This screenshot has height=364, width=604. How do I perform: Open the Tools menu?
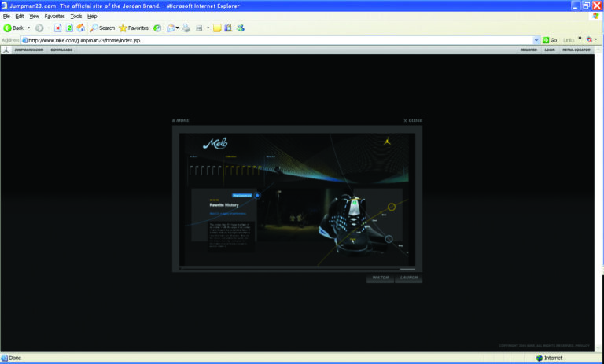coord(75,16)
